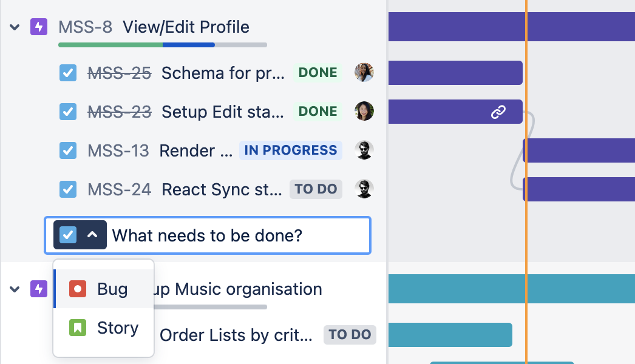Click the purple epic icon beside MSS-8
The image size is (635, 364).
pyautogui.click(x=38, y=27)
